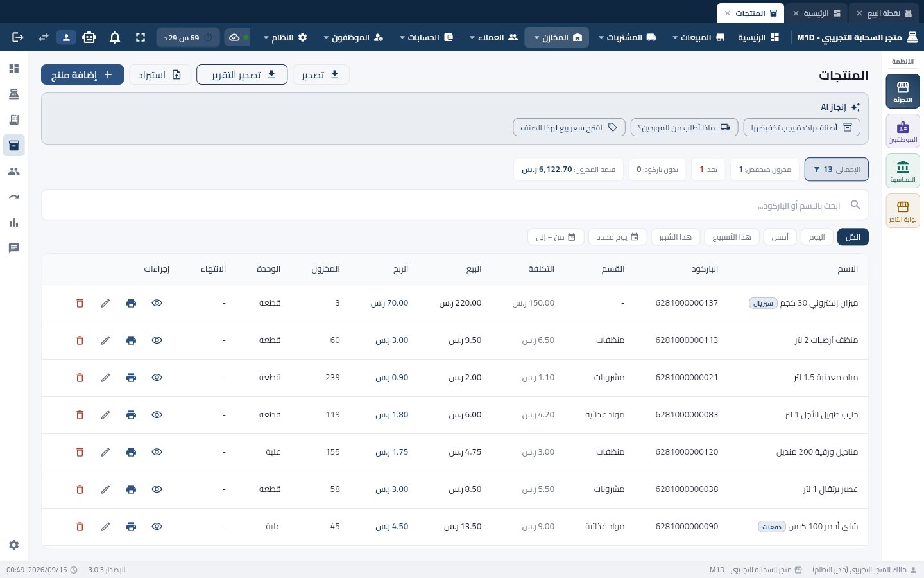View details of حليب طويل الأجل 1 لتر
Image resolution: width=924 pixels, height=578 pixels.
point(157,415)
